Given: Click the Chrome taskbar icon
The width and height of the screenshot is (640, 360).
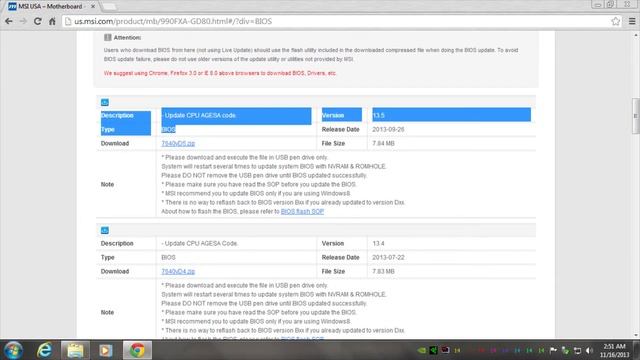Looking at the screenshot, I should [137, 350].
